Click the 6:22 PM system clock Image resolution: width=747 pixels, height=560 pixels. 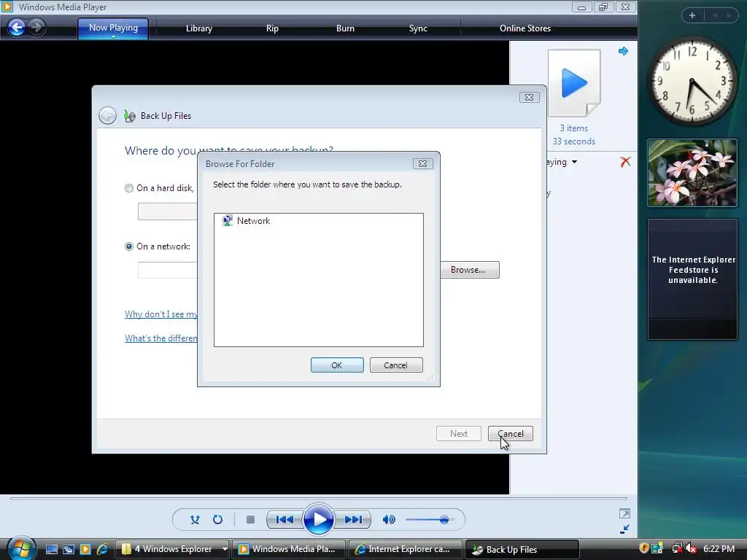tap(719, 548)
